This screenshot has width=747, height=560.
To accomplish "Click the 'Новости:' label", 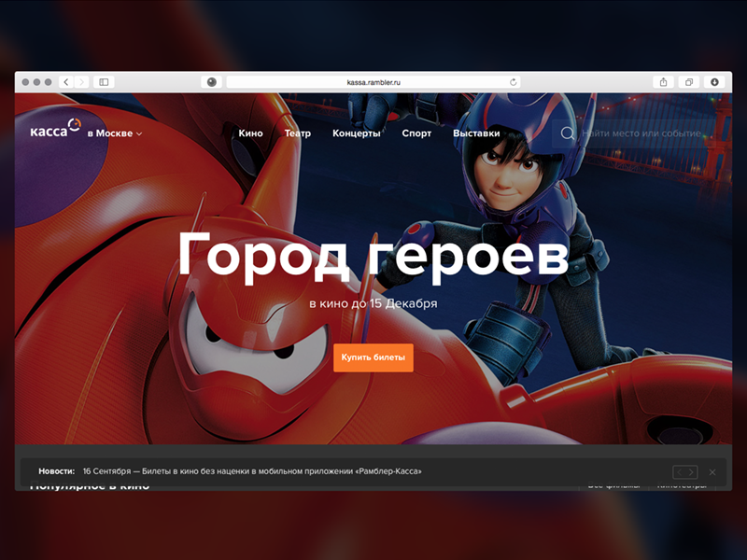I will pos(57,471).
